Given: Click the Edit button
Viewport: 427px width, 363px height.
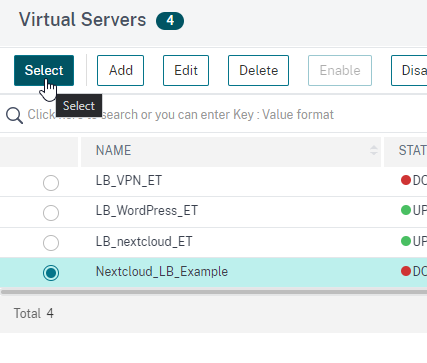Looking at the screenshot, I should [x=186, y=70].
